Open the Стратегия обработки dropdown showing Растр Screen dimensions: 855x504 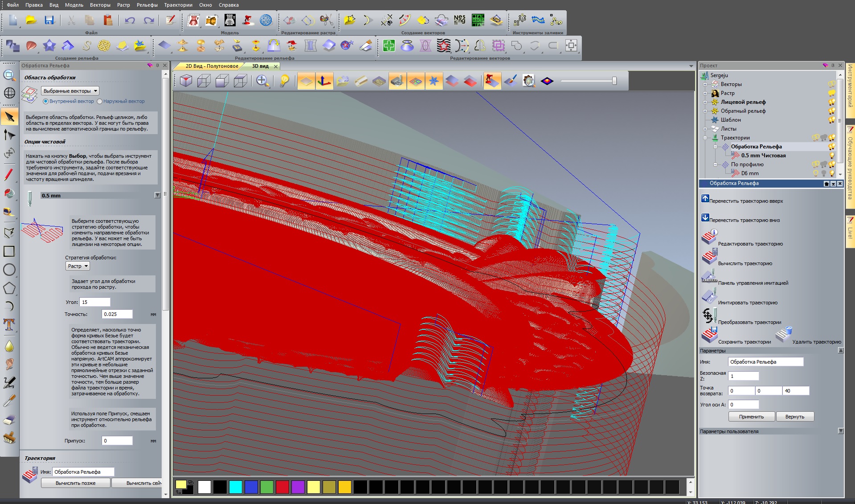click(78, 266)
